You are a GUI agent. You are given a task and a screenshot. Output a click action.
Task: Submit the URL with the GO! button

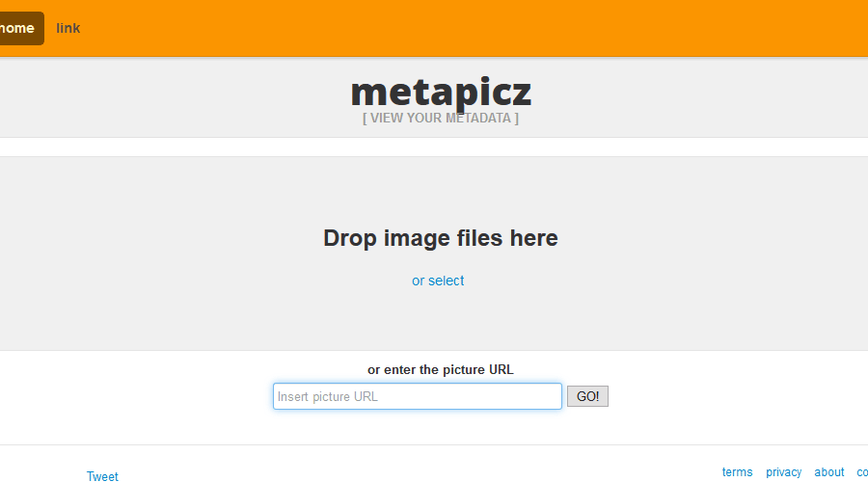tap(587, 396)
